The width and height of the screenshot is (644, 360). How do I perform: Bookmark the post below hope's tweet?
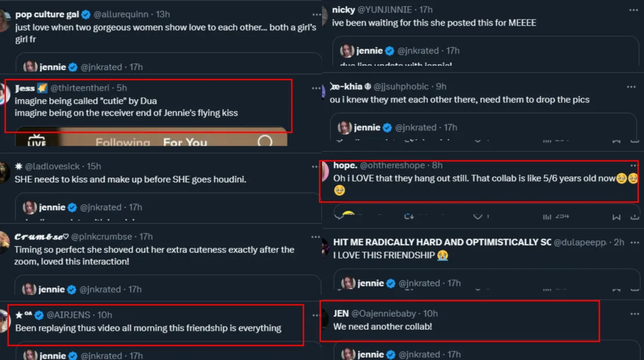(616, 217)
